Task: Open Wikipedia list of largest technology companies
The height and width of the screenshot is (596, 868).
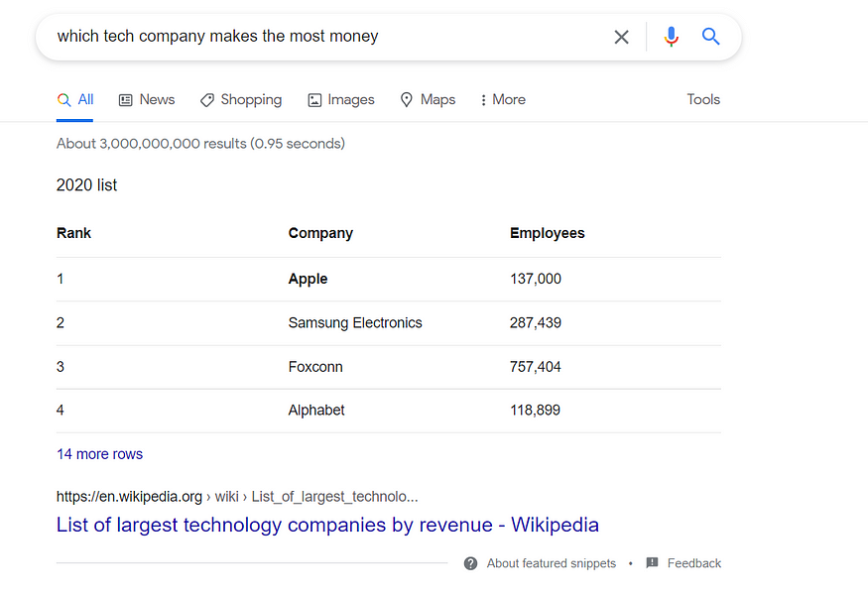Action: coord(327,525)
